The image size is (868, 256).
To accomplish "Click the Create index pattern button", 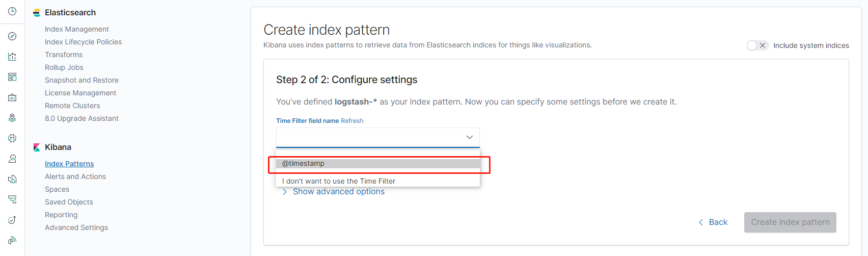I will 790,222.
